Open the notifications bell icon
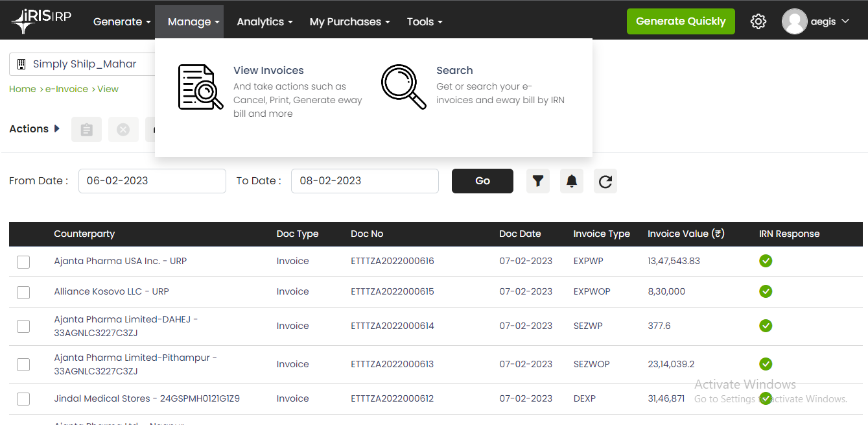This screenshot has height=425, width=868. (572, 181)
